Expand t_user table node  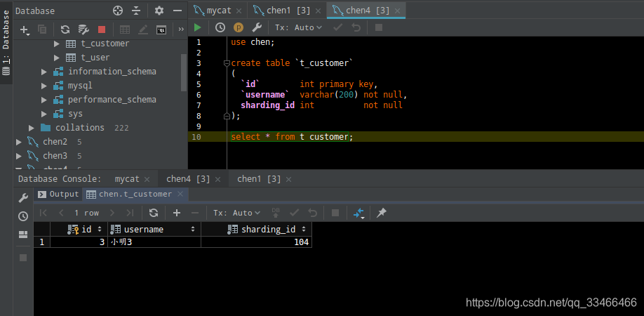(x=57, y=58)
